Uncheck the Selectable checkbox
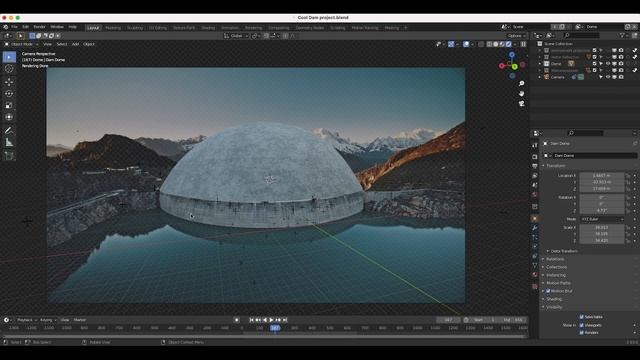 582,317
